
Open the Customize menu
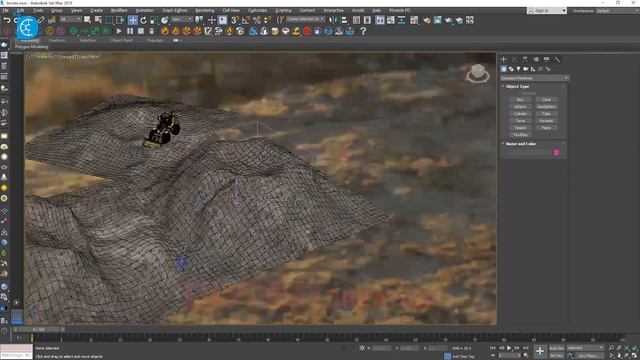point(258,11)
